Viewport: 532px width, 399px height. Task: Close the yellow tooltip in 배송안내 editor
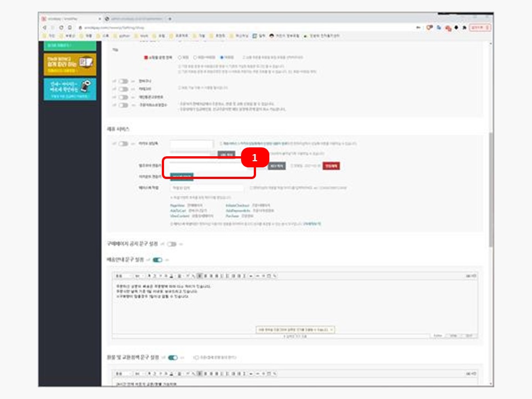(x=331, y=329)
